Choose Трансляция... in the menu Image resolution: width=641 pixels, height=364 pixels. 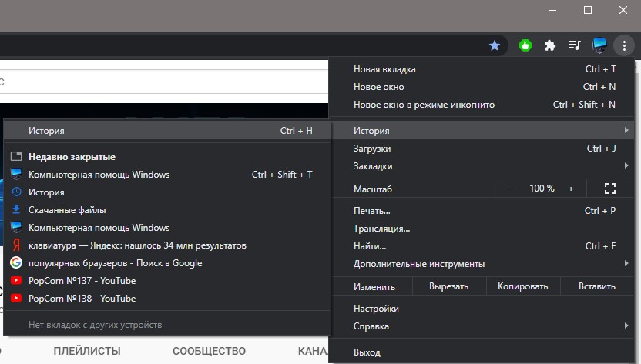click(x=482, y=229)
